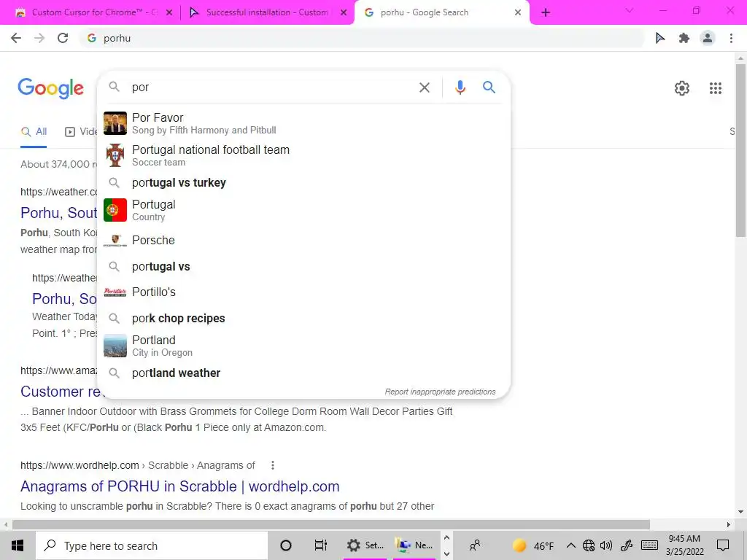Pick the portugal vs suggestion

303,267
